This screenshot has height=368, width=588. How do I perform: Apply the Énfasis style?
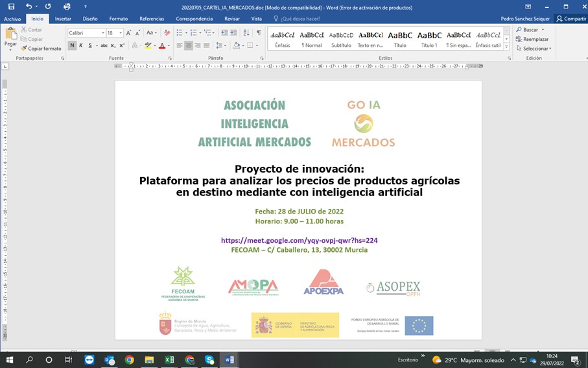point(283,39)
